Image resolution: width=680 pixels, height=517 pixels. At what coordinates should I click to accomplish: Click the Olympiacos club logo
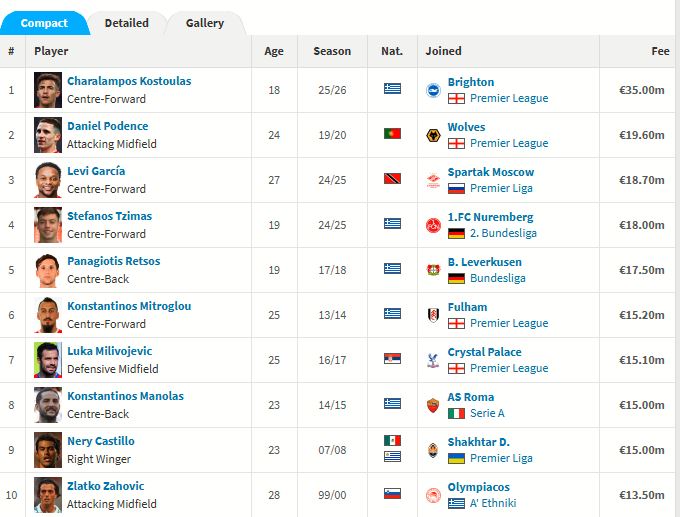pyautogui.click(x=433, y=495)
